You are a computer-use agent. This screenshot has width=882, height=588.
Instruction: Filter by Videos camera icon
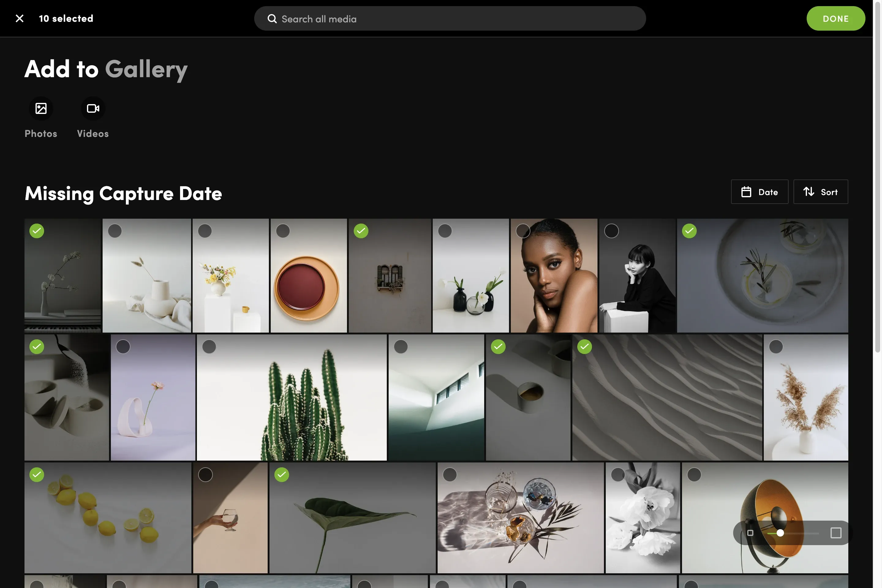click(93, 108)
